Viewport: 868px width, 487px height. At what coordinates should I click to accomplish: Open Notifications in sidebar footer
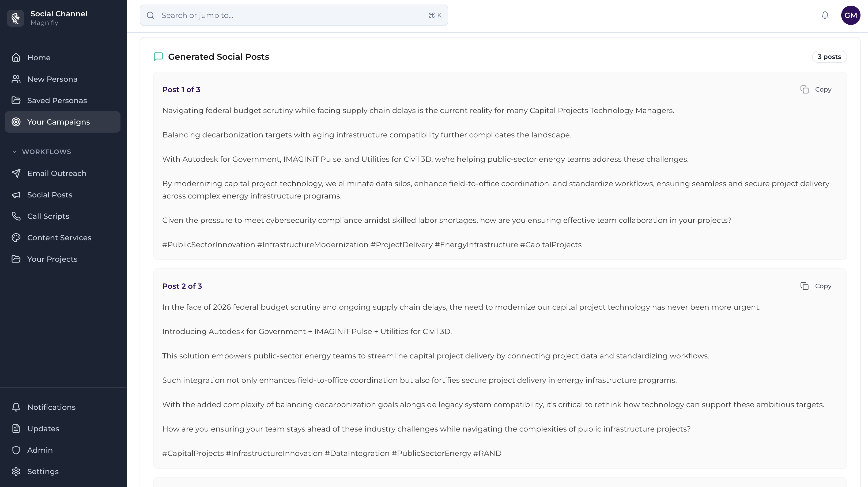click(x=51, y=407)
